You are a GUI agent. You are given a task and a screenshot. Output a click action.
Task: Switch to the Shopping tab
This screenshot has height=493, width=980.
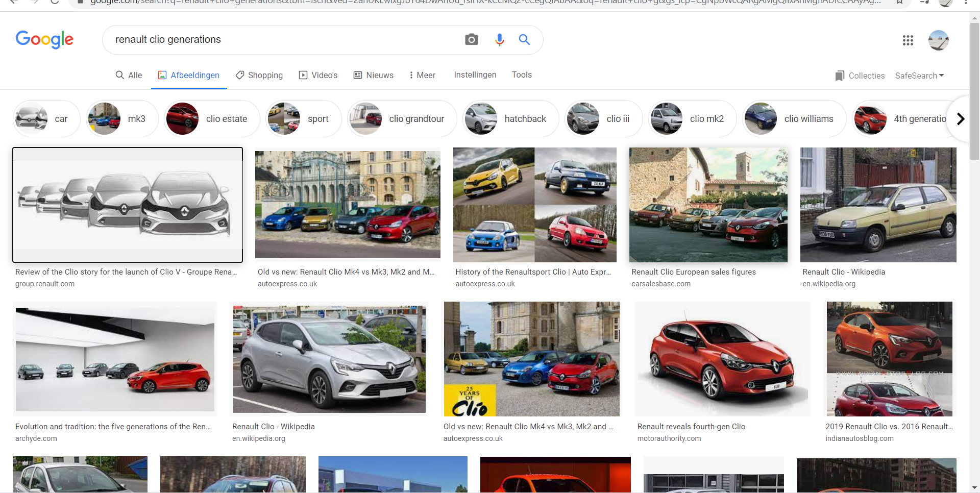click(259, 75)
